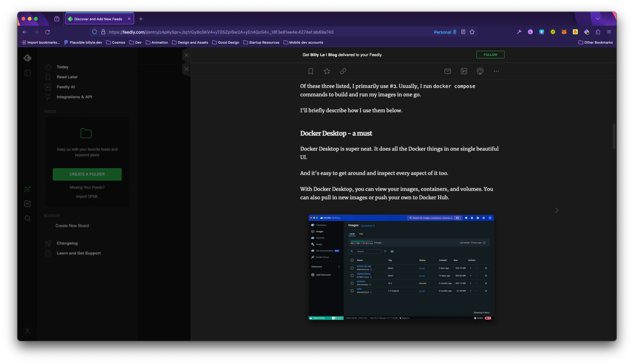
Task: Open Integrations & API sidebar item
Action: tap(74, 97)
